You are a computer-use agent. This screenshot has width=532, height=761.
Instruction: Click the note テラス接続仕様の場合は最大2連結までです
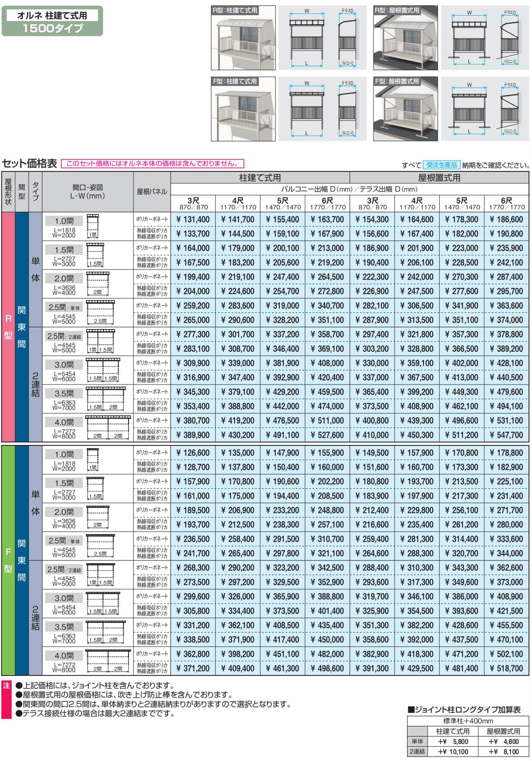tap(95, 714)
